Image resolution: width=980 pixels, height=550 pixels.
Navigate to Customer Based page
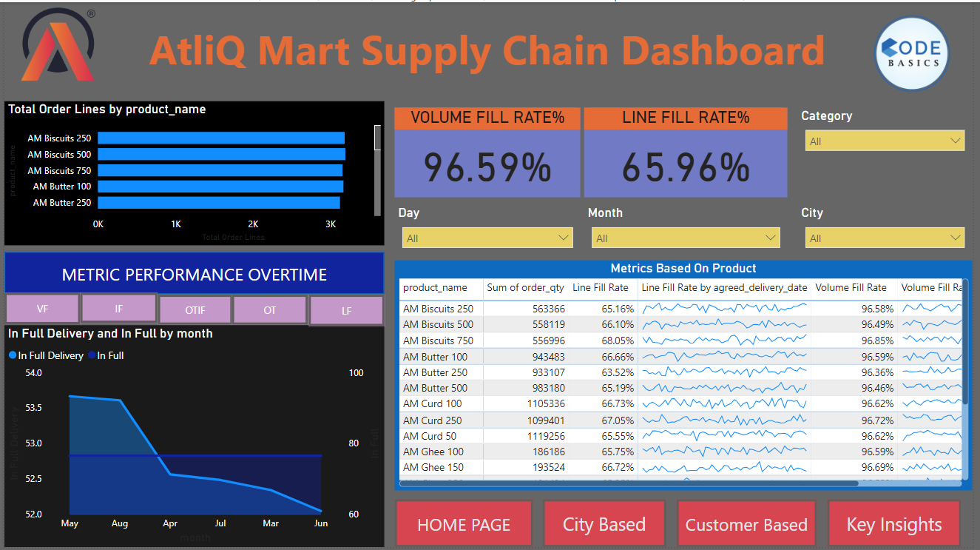(746, 524)
